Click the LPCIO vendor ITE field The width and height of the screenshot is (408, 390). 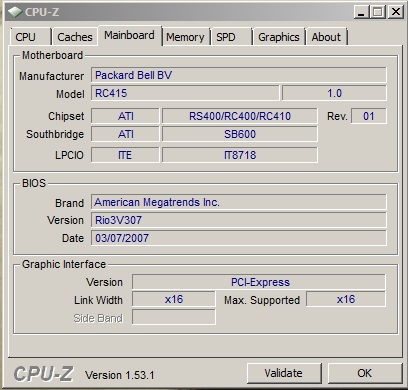coord(125,155)
